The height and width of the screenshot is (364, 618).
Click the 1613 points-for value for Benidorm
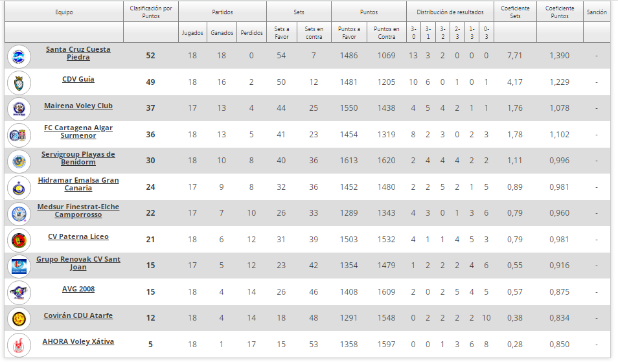point(349,161)
